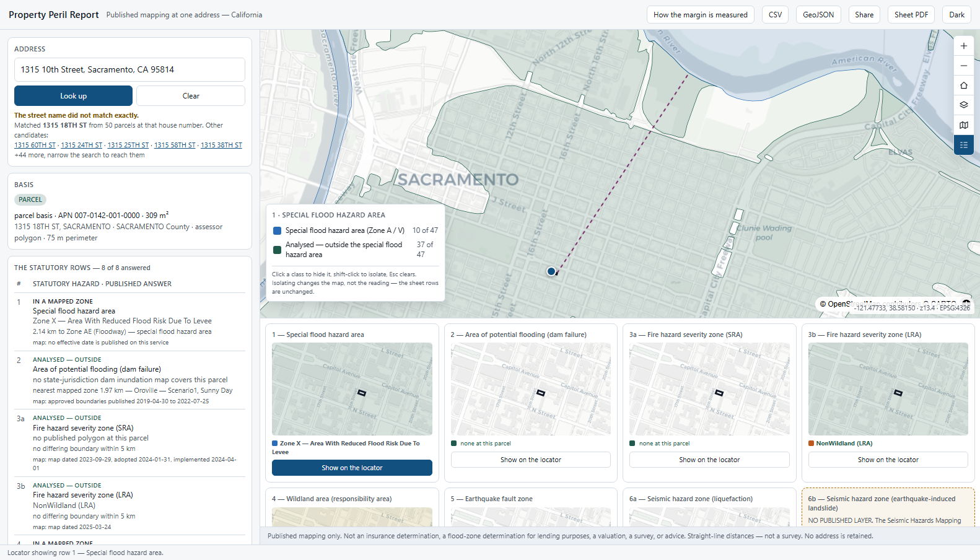Screen dimensions: 980x560
Task: Download the Sheet PDF
Action: [x=911, y=15]
